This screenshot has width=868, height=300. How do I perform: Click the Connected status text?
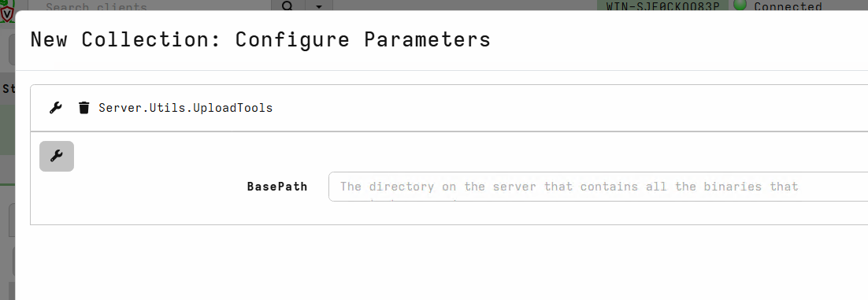tap(788, 6)
